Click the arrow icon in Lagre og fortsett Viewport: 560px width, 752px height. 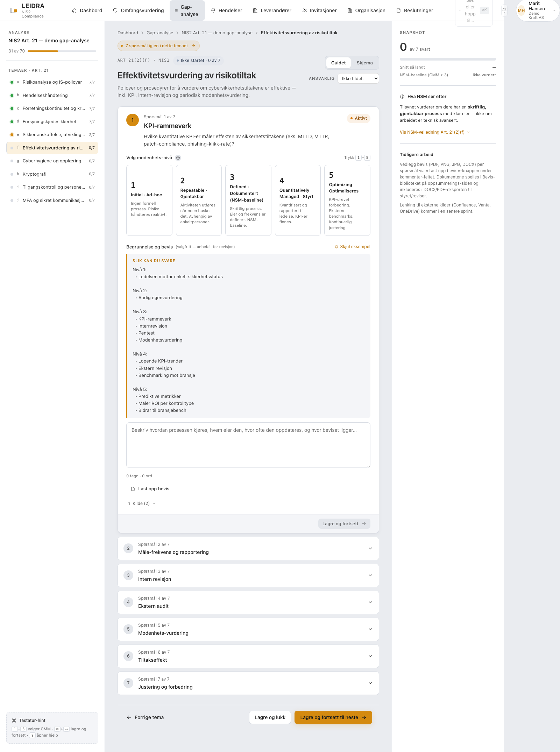tap(364, 524)
